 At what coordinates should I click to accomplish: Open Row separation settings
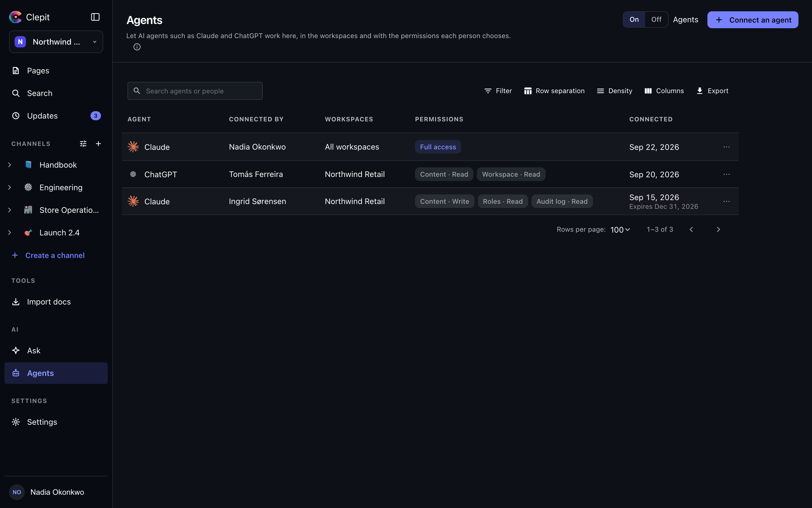pyautogui.click(x=554, y=91)
